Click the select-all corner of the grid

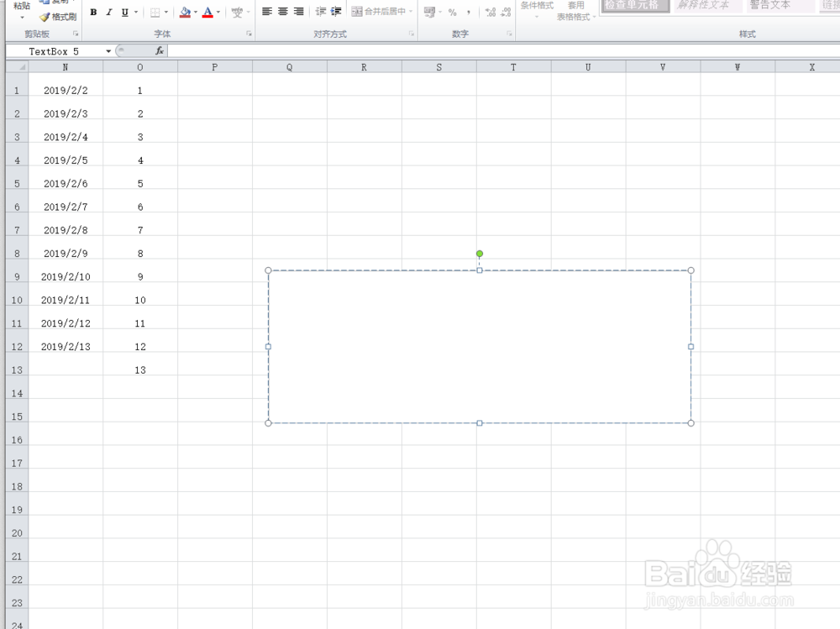tap(17, 67)
